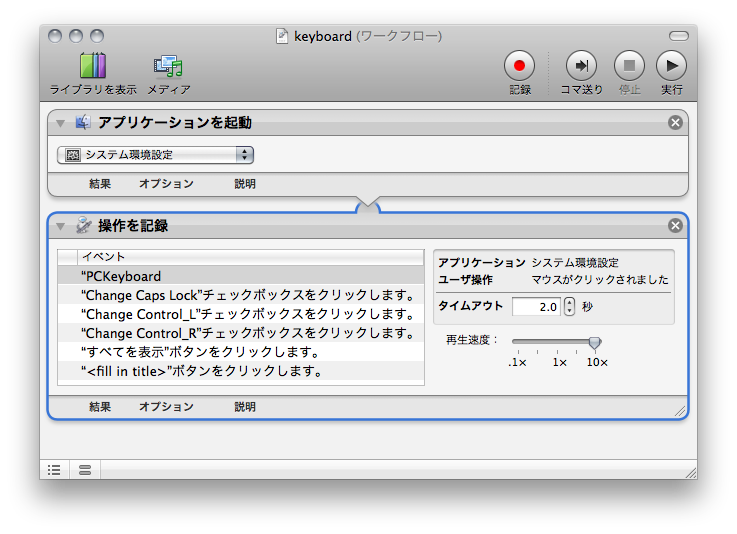Start recording with the 記録 button
This screenshot has width=737, height=534.
(x=519, y=65)
